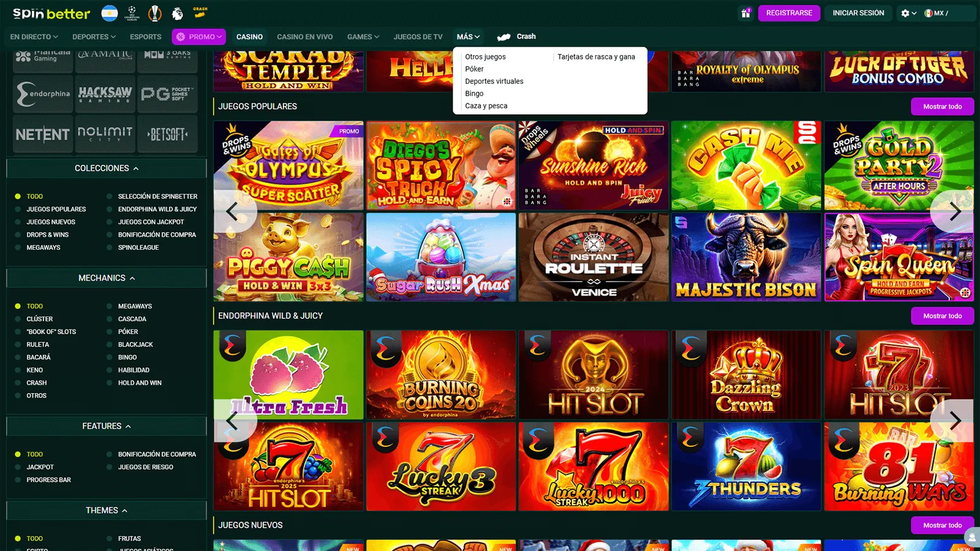This screenshot has width=980, height=551.
Task: Open the Instant Roulette Venice game
Action: 594,257
